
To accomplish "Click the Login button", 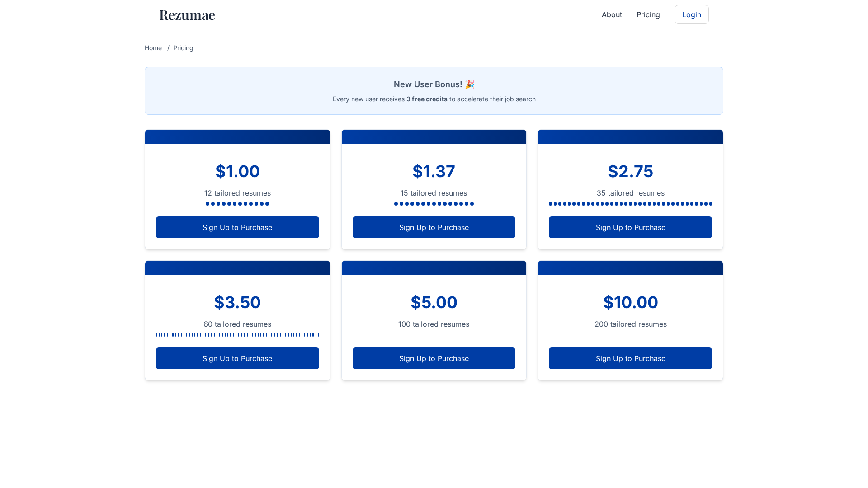I will pos(691,14).
